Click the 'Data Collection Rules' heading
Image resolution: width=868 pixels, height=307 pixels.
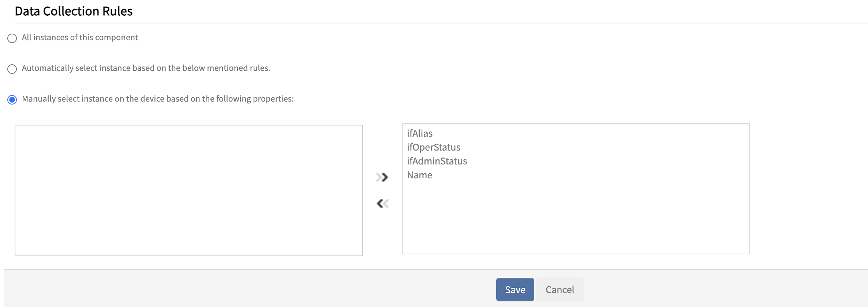74,11
